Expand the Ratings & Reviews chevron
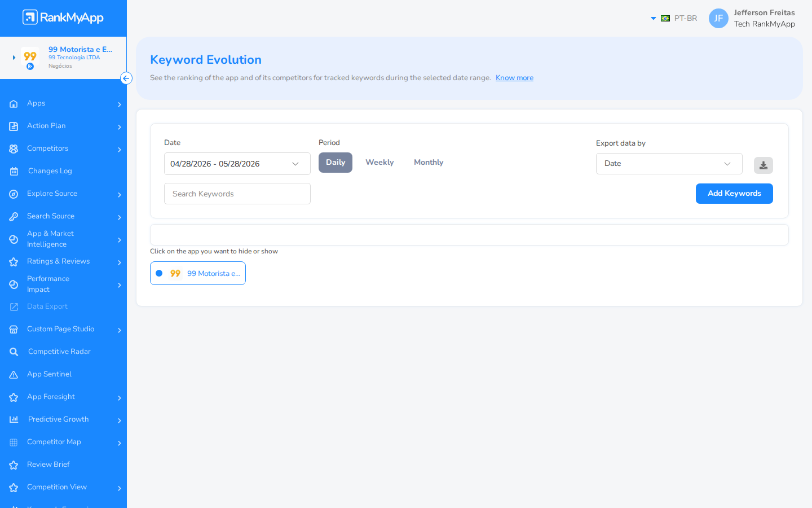The height and width of the screenshot is (508, 812). pyautogui.click(x=120, y=262)
